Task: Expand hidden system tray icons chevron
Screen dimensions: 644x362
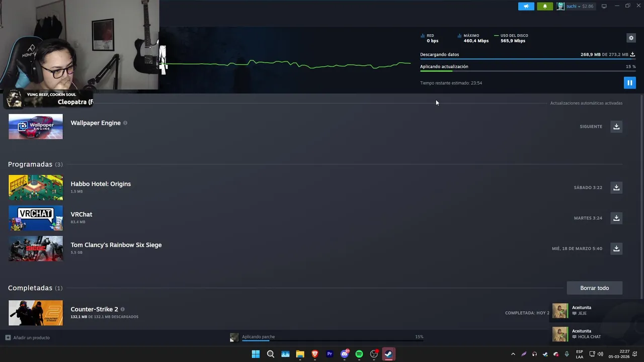Action: pyautogui.click(x=513, y=354)
